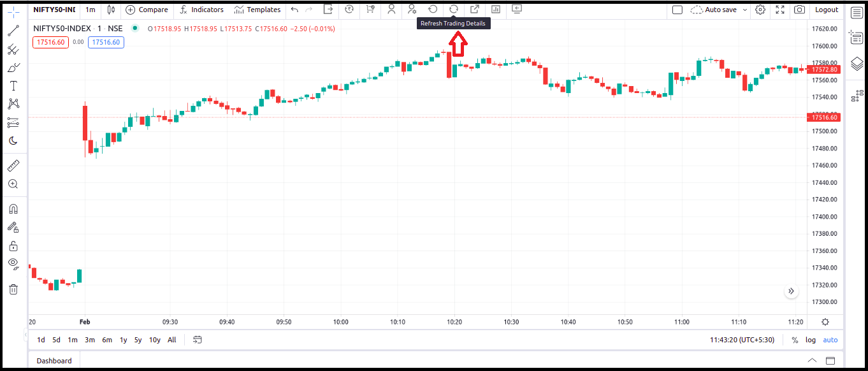Click the layout square checkbox
The image size is (868, 371).
pos(677,10)
